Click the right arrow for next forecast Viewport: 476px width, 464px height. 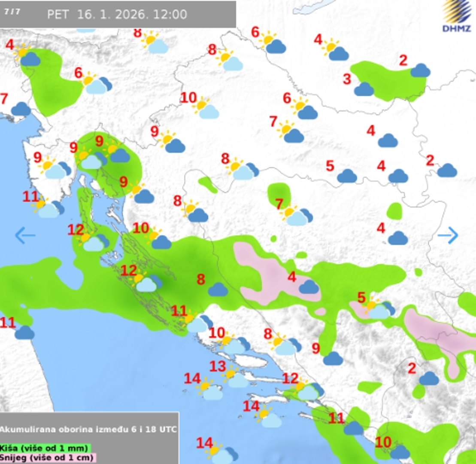point(448,235)
